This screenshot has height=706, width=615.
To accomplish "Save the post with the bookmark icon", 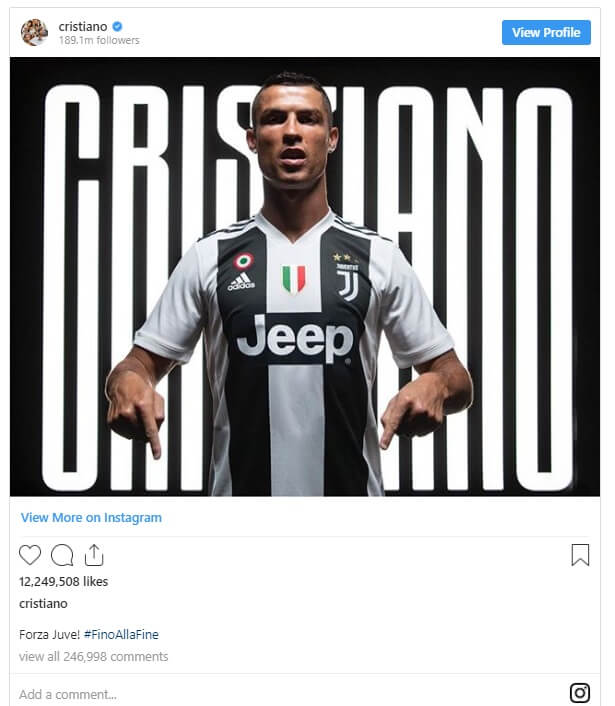I will tap(580, 555).
